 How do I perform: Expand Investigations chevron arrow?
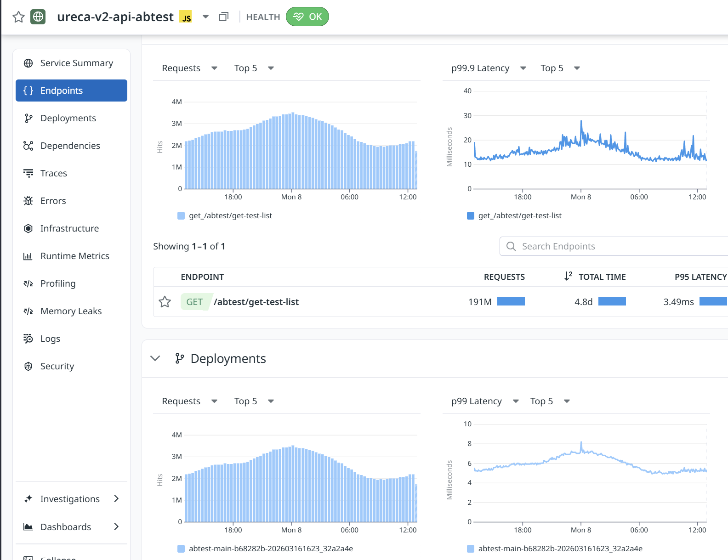coord(116,499)
